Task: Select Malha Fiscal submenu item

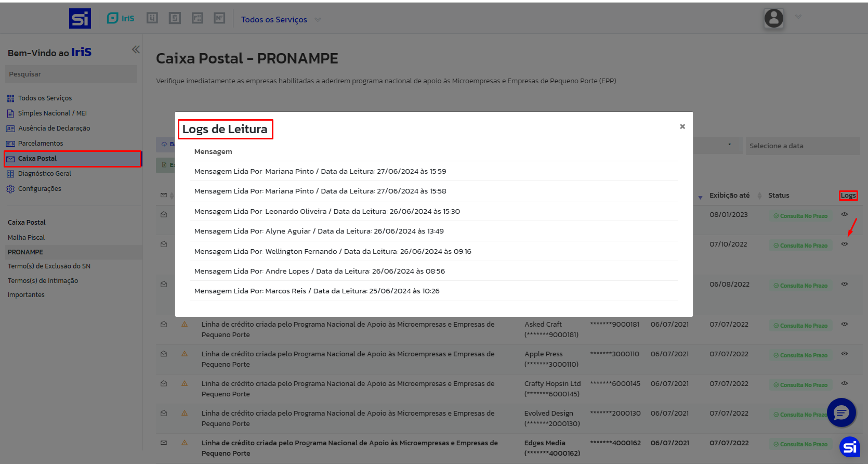Action: 26,237
